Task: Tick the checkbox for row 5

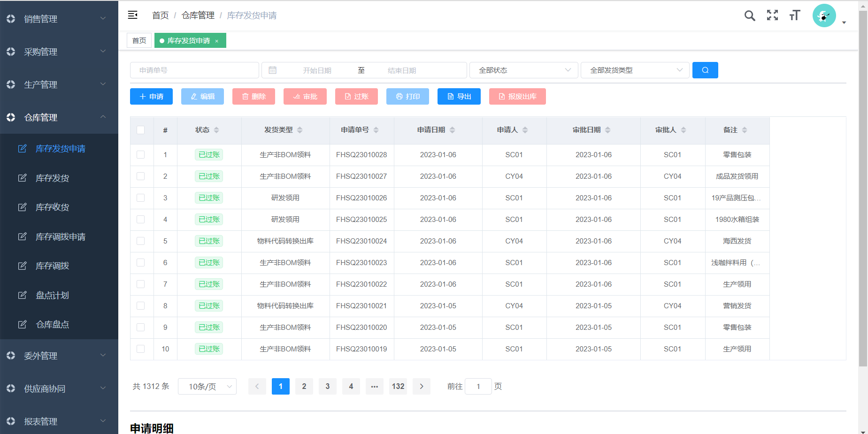Action: pos(141,241)
